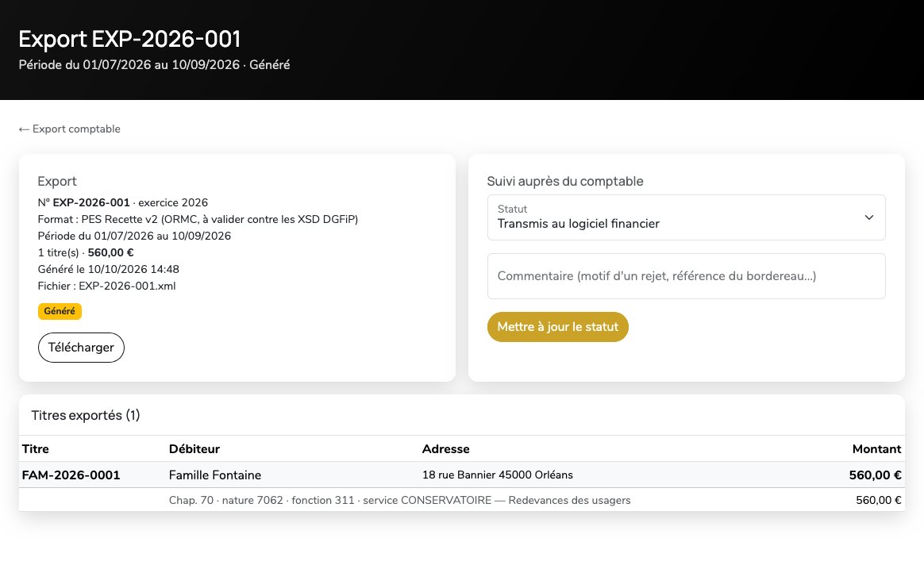Click the Montant column header
924x569 pixels.
pyautogui.click(x=877, y=449)
